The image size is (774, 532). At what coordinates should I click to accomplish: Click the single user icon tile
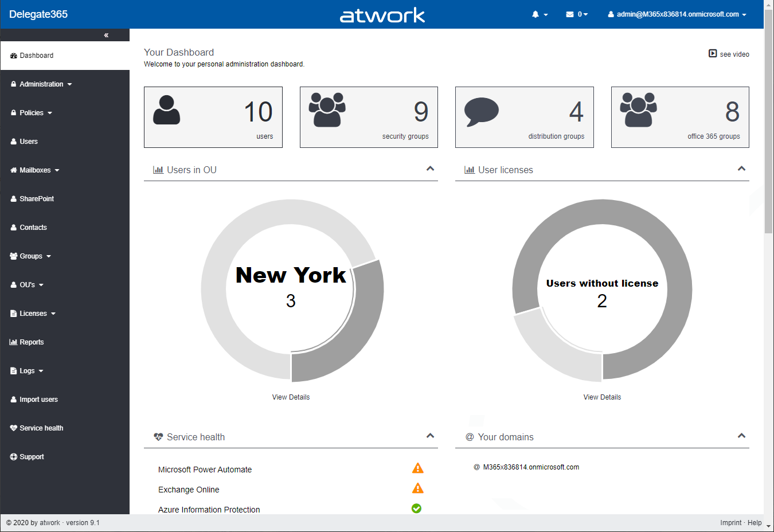[167, 110]
